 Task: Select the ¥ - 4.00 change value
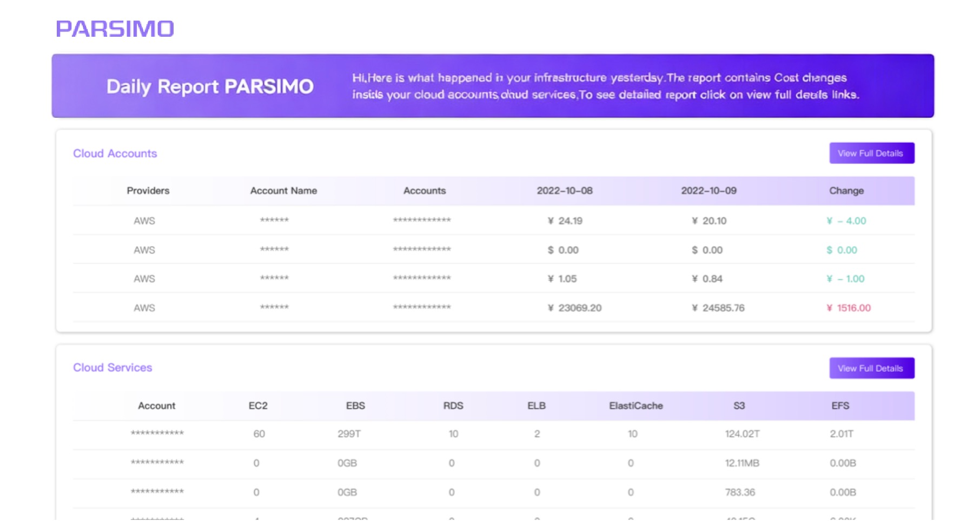tap(846, 221)
